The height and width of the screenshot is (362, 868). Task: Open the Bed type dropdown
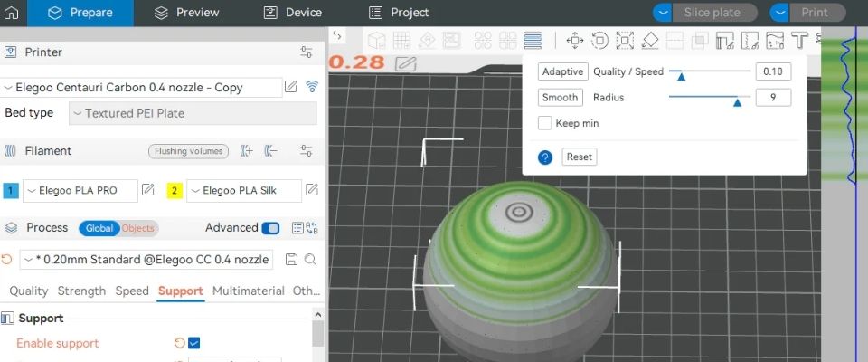tap(193, 113)
